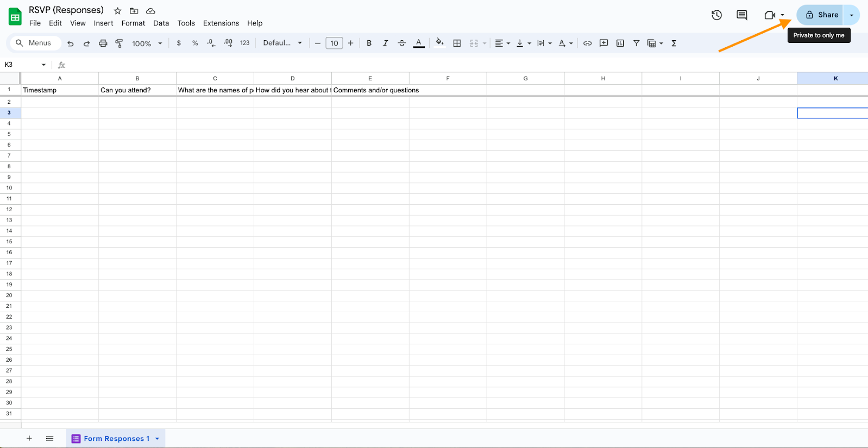Viewport: 868px width, 448px height.
Task: Open the Tools menu
Action: [x=186, y=23]
